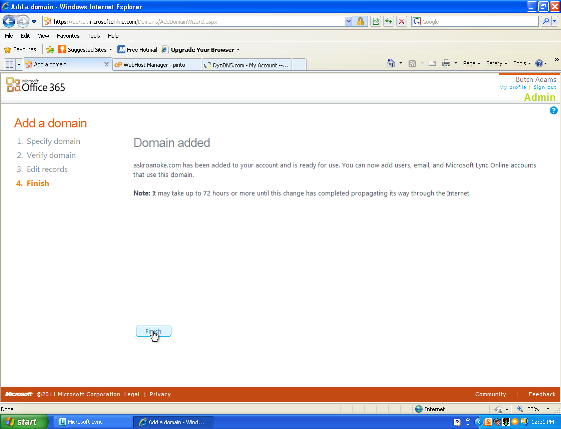Open the Free Hotmail favorites link
The image size is (561, 429).
(x=137, y=49)
